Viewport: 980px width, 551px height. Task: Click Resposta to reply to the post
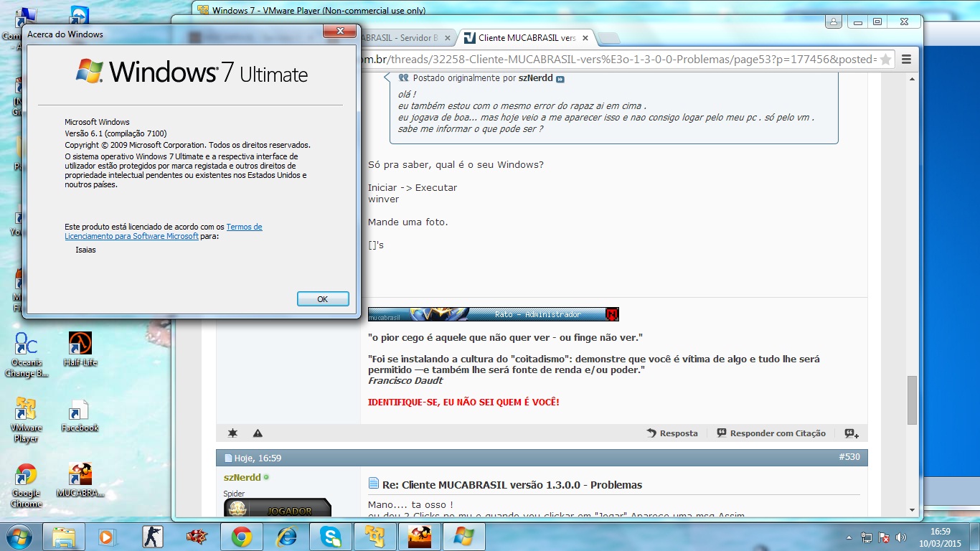tap(672, 433)
